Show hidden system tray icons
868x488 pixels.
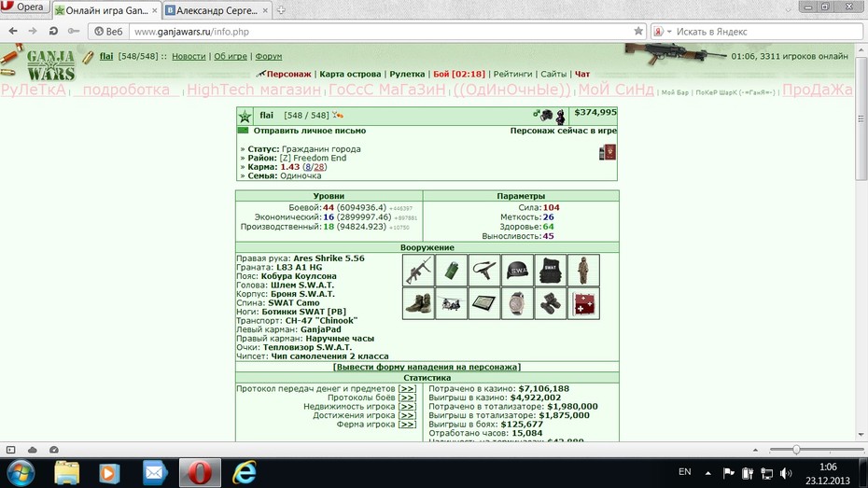pyautogui.click(x=708, y=473)
